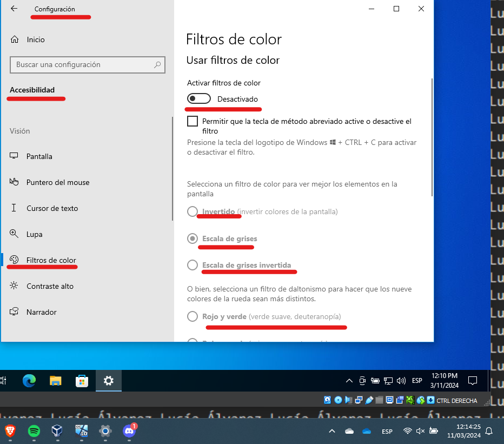The height and width of the screenshot is (444, 504).
Task: Click inside the Buscar una configuración field
Action: click(87, 64)
